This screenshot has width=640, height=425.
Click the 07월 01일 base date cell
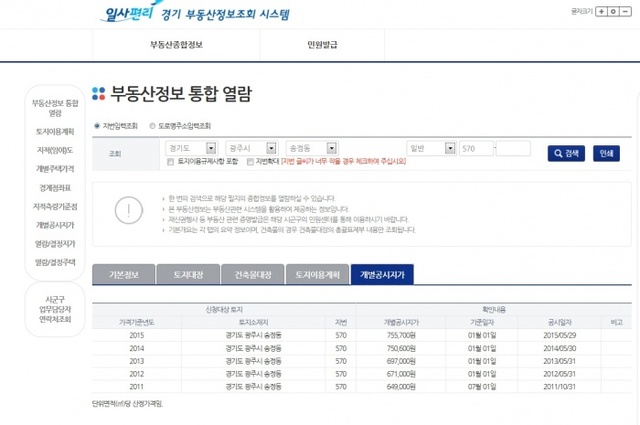(482, 387)
